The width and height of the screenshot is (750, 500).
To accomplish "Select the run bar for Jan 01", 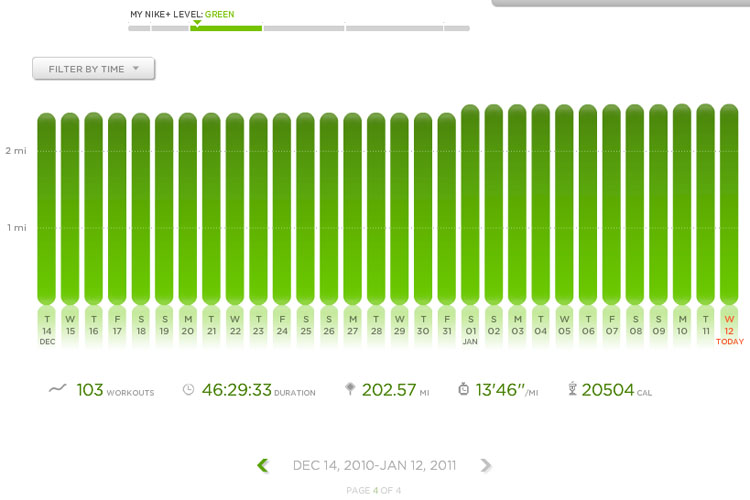I will [x=470, y=204].
